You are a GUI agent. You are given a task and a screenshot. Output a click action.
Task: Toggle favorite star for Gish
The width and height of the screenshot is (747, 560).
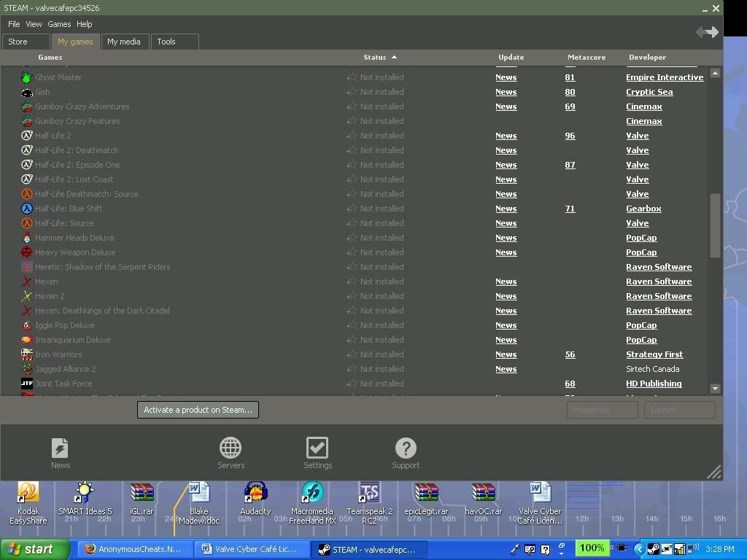[352, 92]
